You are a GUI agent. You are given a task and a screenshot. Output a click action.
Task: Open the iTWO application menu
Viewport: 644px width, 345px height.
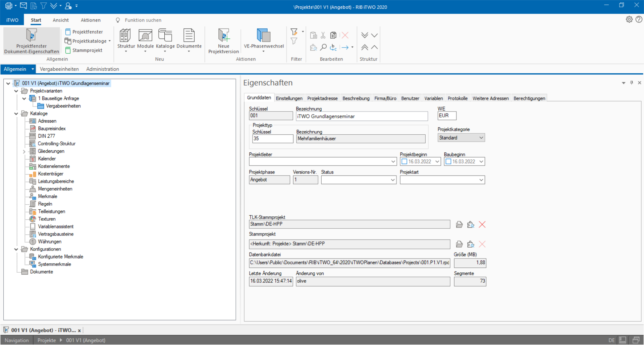12,20
